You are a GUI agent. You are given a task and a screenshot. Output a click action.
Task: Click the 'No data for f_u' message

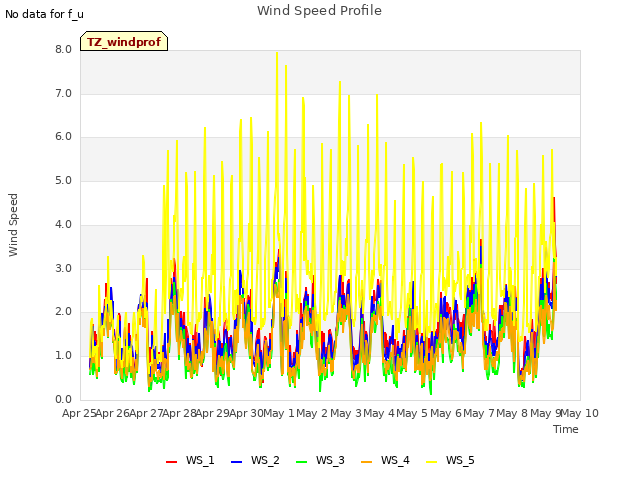44,14
